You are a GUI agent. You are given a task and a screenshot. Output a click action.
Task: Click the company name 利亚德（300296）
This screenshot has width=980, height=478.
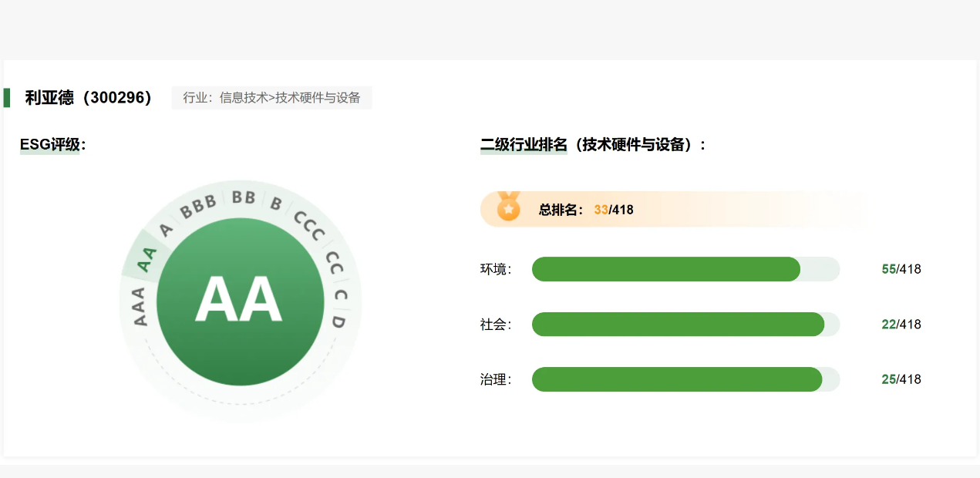pos(89,98)
